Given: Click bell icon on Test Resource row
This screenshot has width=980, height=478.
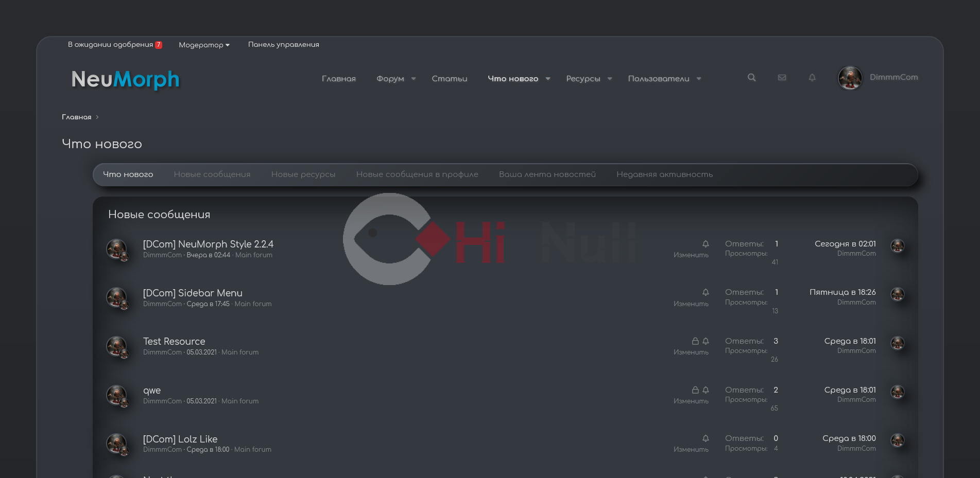Looking at the screenshot, I should point(706,341).
